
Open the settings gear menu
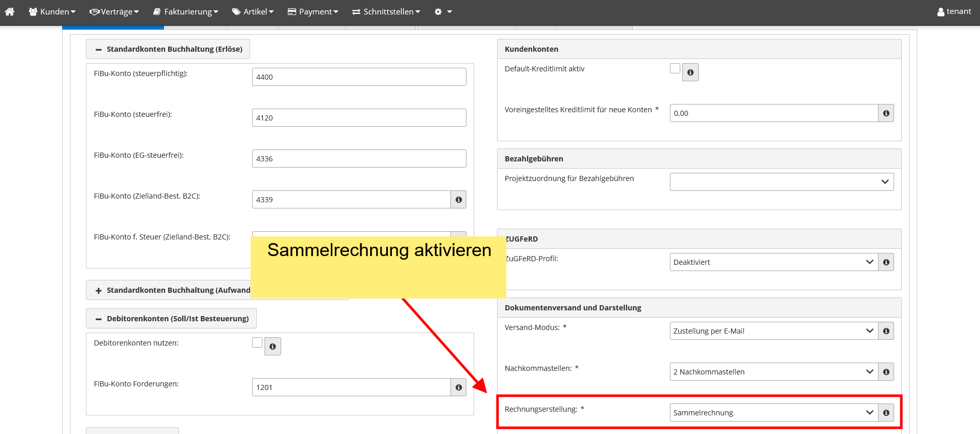pyautogui.click(x=443, y=11)
